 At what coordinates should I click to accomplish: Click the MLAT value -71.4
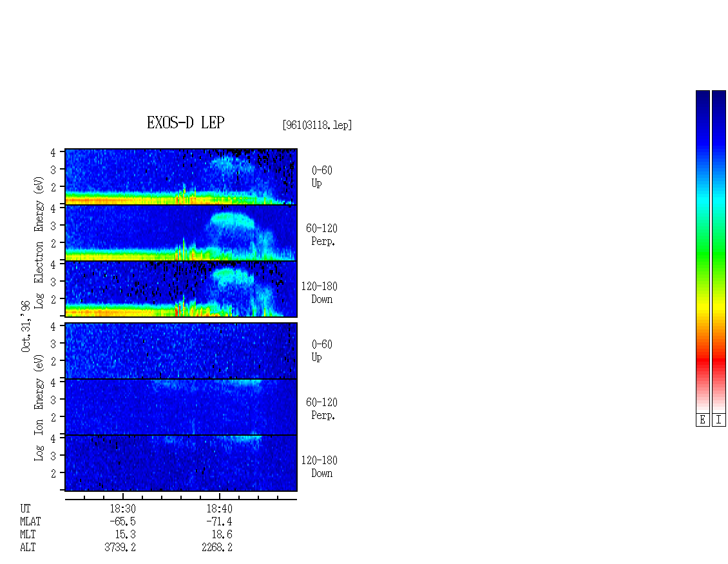[x=219, y=521]
